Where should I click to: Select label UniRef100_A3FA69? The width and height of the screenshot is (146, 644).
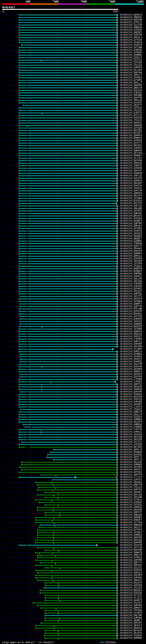[131, 578]
